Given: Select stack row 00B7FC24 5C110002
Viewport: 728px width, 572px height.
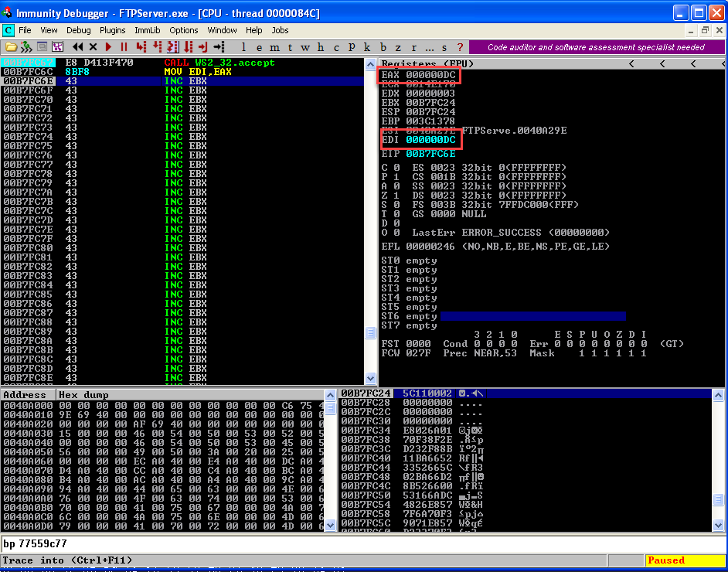Looking at the screenshot, I should point(525,393).
